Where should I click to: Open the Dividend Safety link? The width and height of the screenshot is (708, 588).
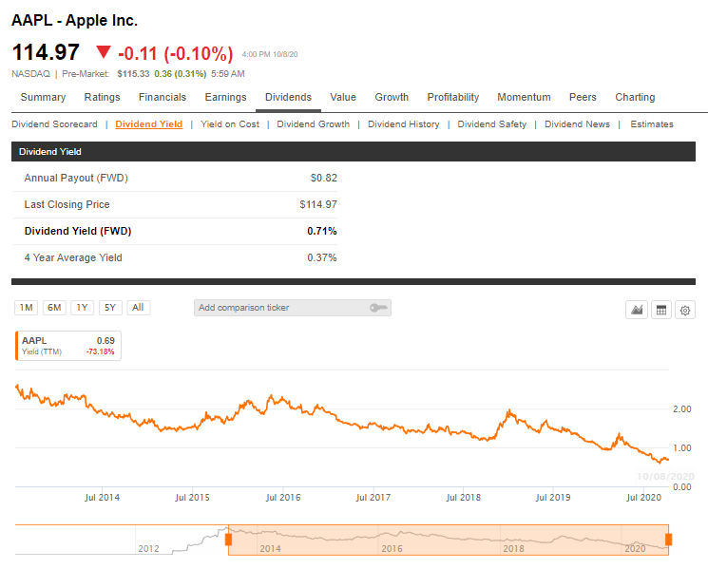point(492,124)
